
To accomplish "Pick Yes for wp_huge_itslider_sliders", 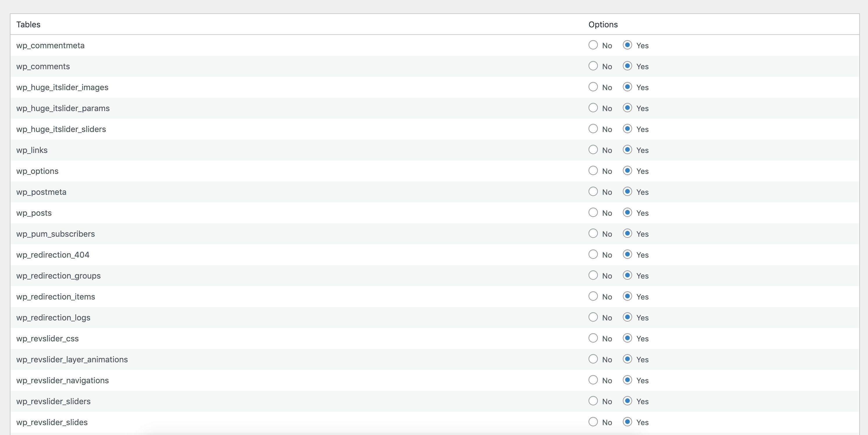I will pos(627,129).
